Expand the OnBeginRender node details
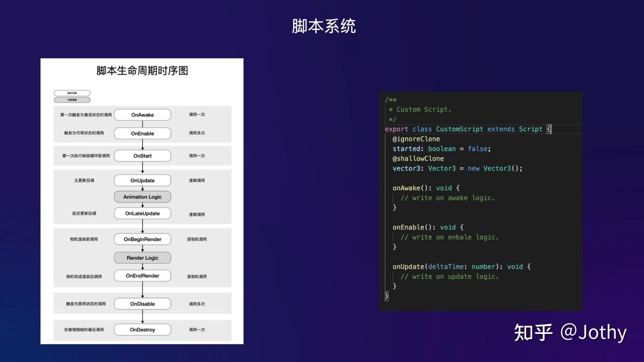This screenshot has height=362, width=644. 142,239
